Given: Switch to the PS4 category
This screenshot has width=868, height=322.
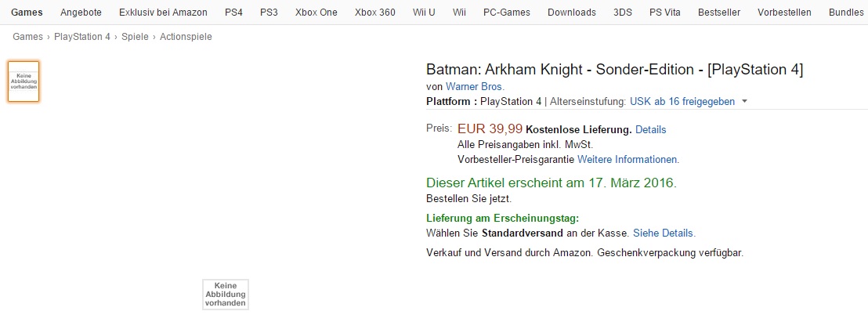Looking at the screenshot, I should 233,13.
